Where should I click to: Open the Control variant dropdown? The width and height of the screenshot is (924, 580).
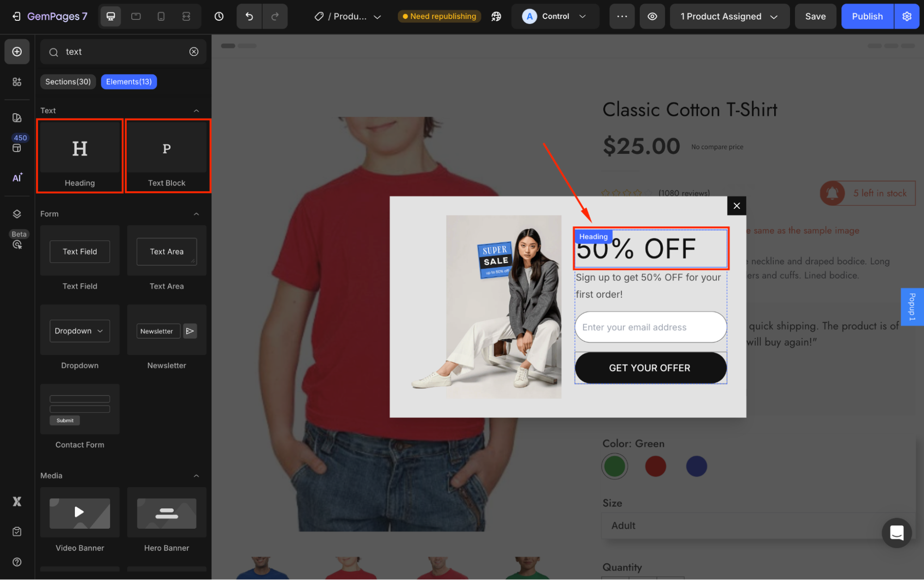click(x=555, y=17)
